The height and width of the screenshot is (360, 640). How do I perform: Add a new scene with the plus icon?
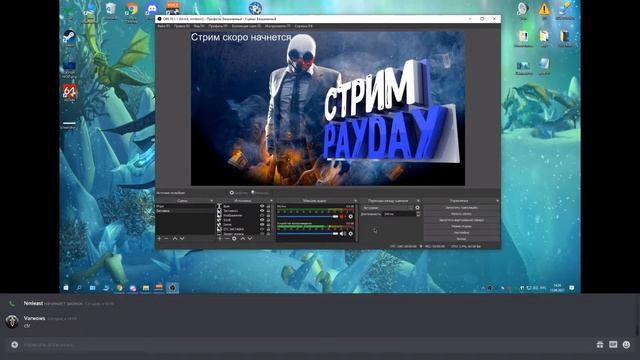click(x=159, y=238)
